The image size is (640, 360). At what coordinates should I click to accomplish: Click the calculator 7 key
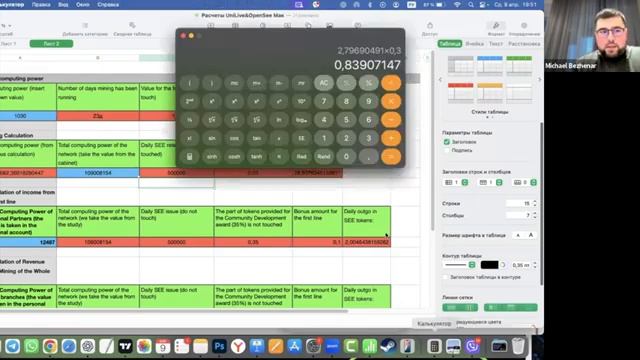coord(324,101)
